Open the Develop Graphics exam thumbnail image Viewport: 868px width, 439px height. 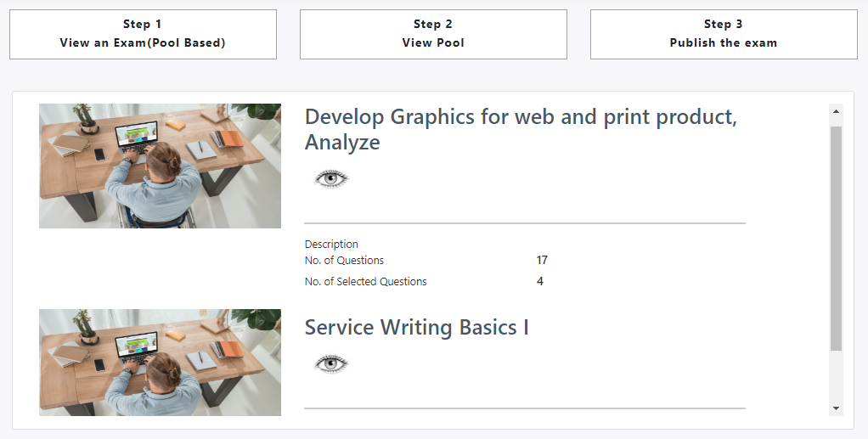click(x=160, y=166)
